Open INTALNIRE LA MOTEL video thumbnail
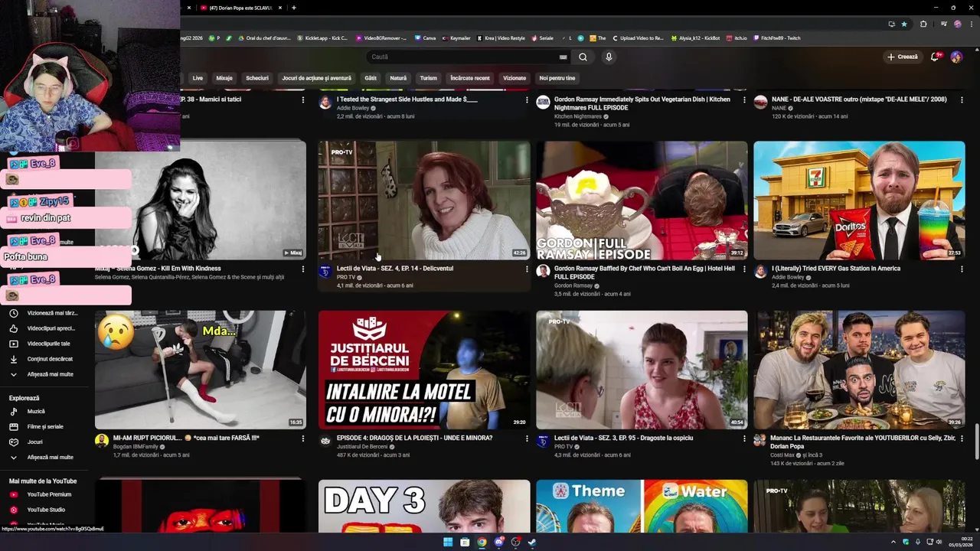 click(424, 370)
